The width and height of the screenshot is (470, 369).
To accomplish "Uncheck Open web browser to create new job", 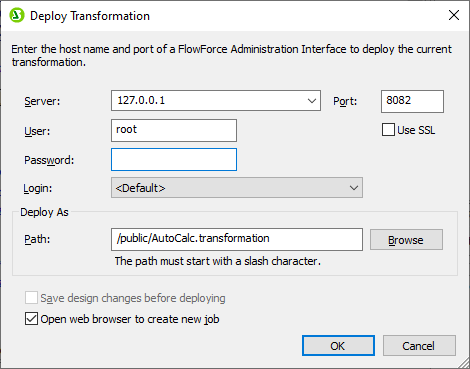I will pos(31,319).
